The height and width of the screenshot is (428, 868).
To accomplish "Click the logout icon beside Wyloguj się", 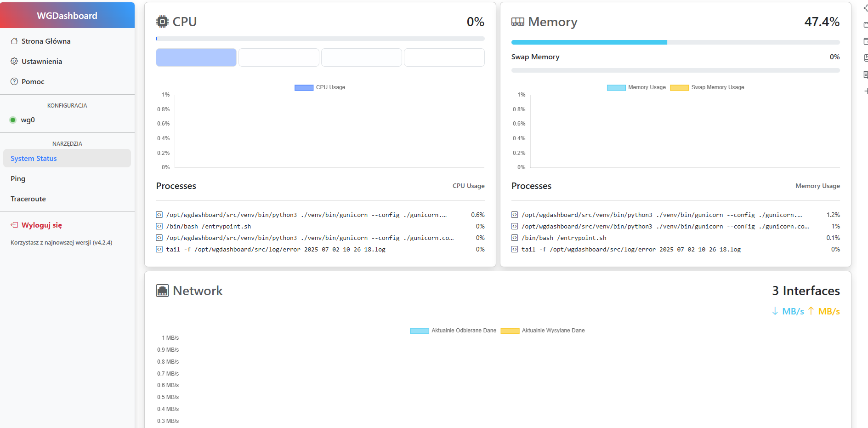I will (x=14, y=225).
